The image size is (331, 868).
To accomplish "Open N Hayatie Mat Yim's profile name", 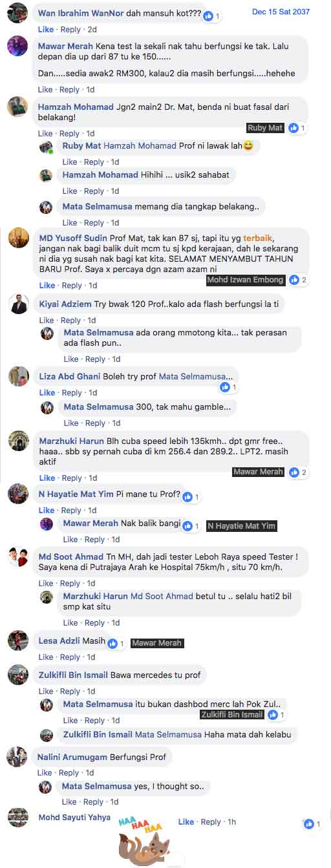I will click(76, 494).
